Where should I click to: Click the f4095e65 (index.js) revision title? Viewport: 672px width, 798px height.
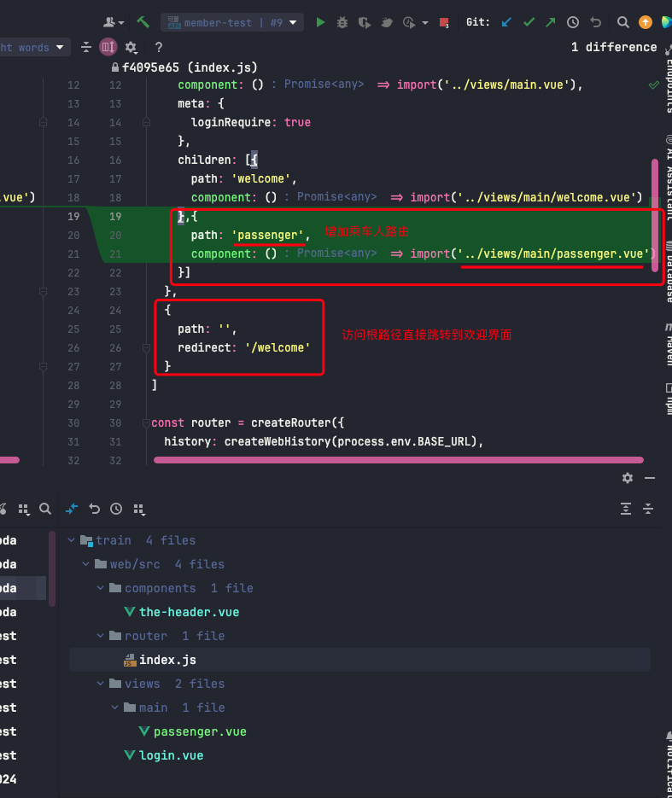[190, 67]
